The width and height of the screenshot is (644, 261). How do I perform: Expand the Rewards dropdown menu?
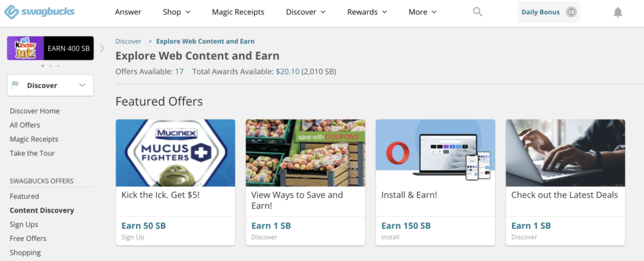coord(367,12)
